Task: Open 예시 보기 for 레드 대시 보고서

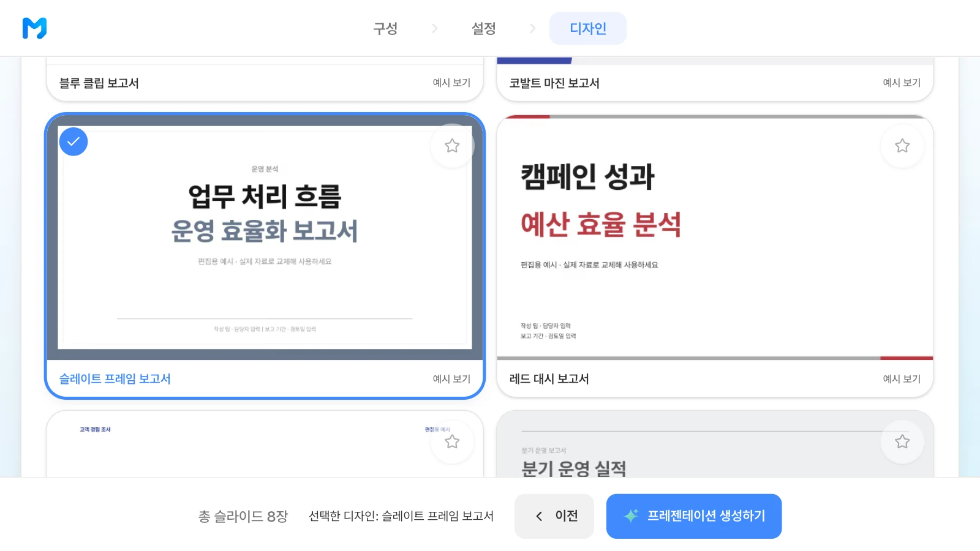Action: coord(902,379)
